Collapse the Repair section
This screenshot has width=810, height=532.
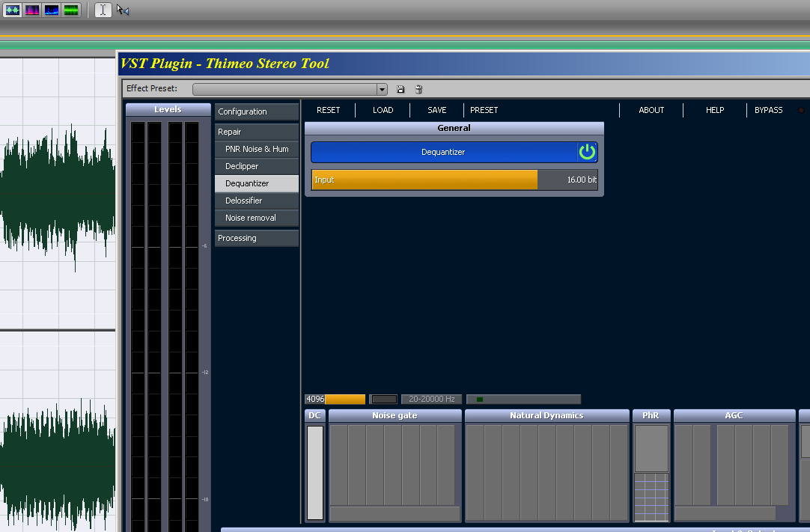(x=256, y=132)
